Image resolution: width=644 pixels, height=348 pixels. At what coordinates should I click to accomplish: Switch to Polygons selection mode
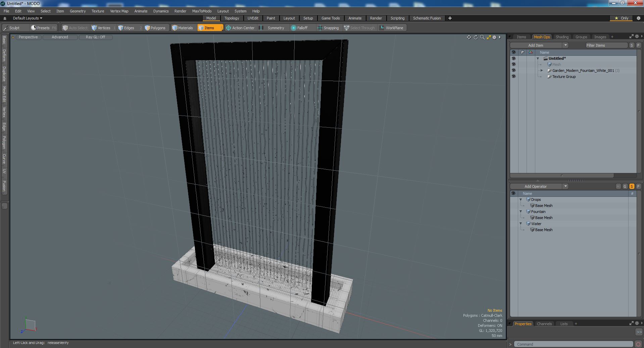tap(155, 28)
